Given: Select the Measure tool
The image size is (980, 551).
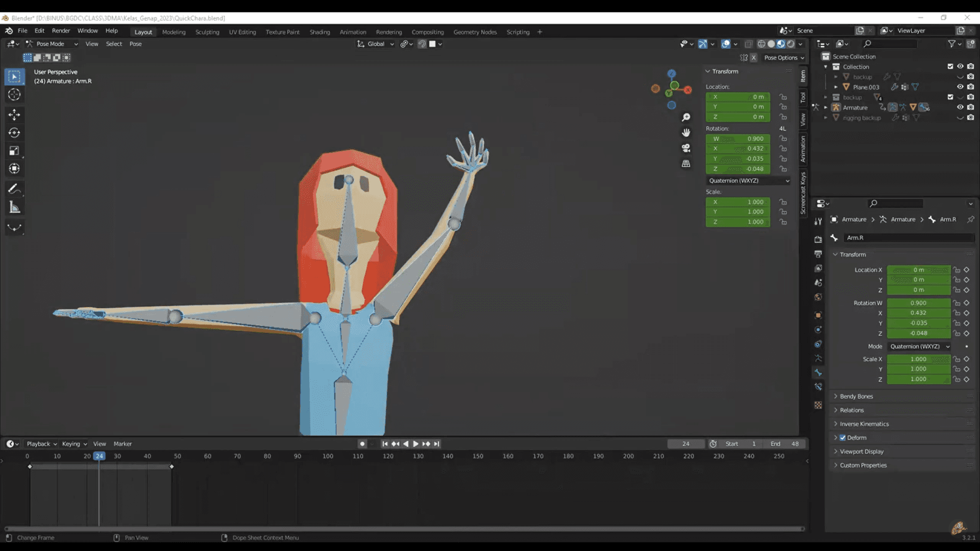Looking at the screenshot, I should (x=14, y=206).
